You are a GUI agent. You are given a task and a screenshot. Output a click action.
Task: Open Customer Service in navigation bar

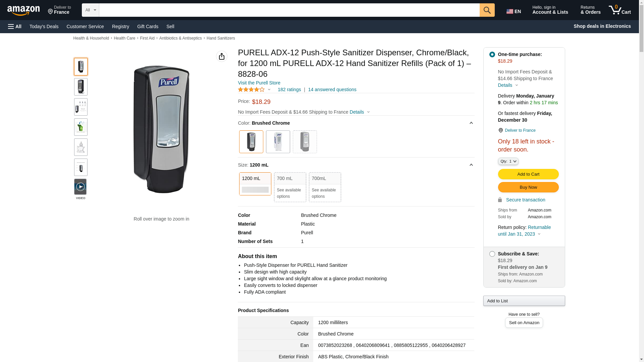[x=85, y=26]
